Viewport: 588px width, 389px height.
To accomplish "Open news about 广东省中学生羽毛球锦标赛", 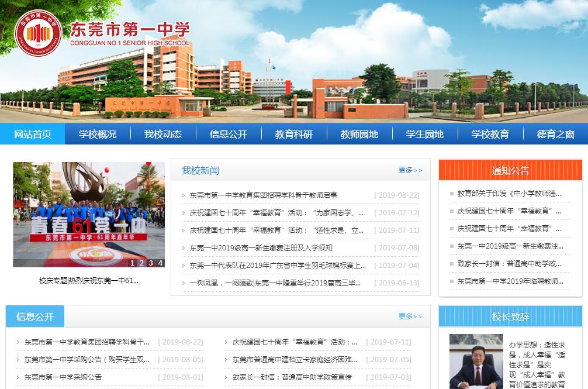I will (278, 266).
